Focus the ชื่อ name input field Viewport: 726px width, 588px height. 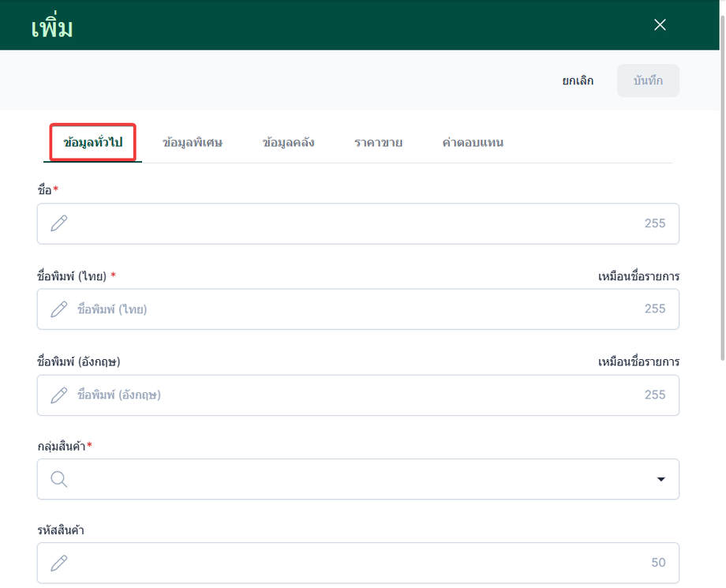click(x=358, y=223)
